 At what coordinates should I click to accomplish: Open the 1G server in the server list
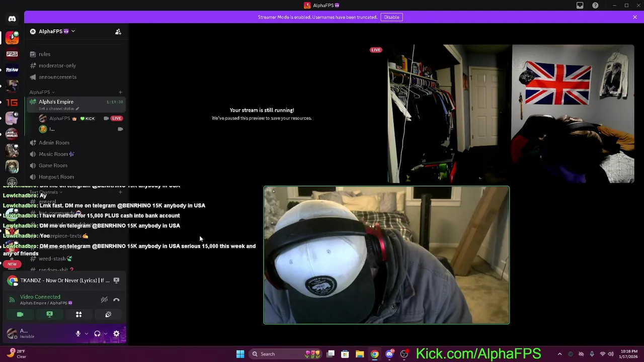[x=12, y=102]
